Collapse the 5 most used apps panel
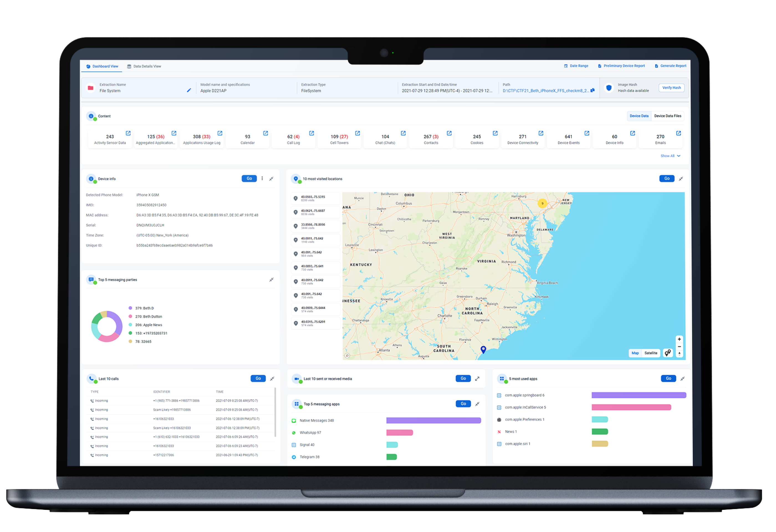Image resolution: width=776 pixels, height=532 pixels. 683,378
